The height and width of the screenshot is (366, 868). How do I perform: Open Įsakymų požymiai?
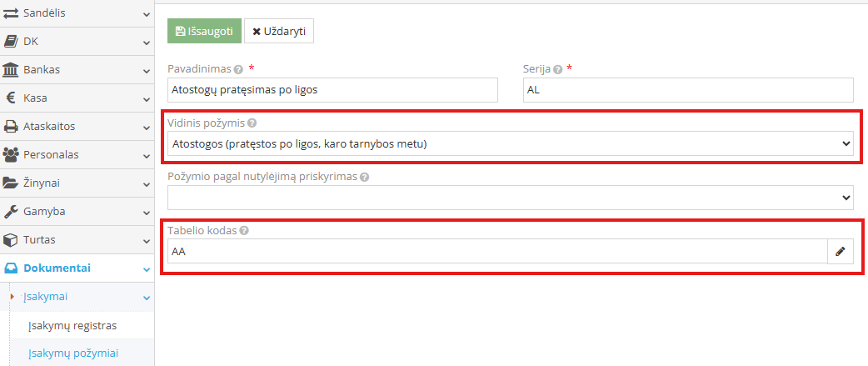coord(73,353)
